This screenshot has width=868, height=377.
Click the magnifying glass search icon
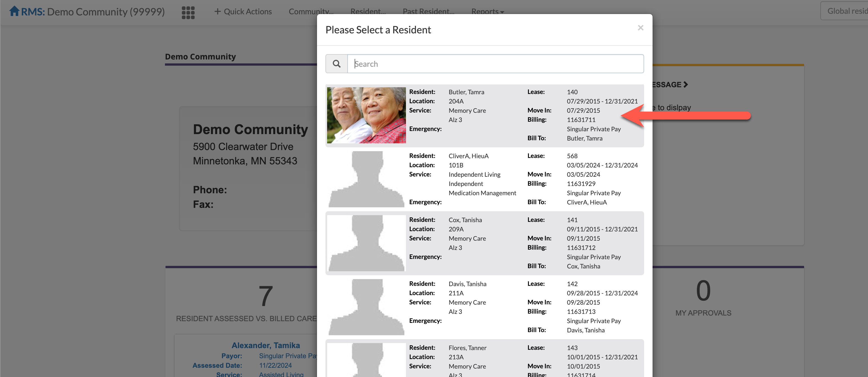click(336, 64)
